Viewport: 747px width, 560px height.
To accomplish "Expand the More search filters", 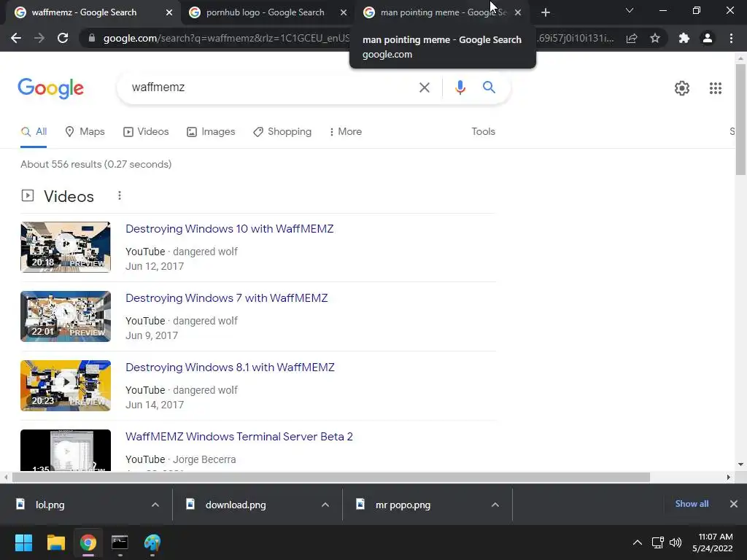I will coord(345,132).
